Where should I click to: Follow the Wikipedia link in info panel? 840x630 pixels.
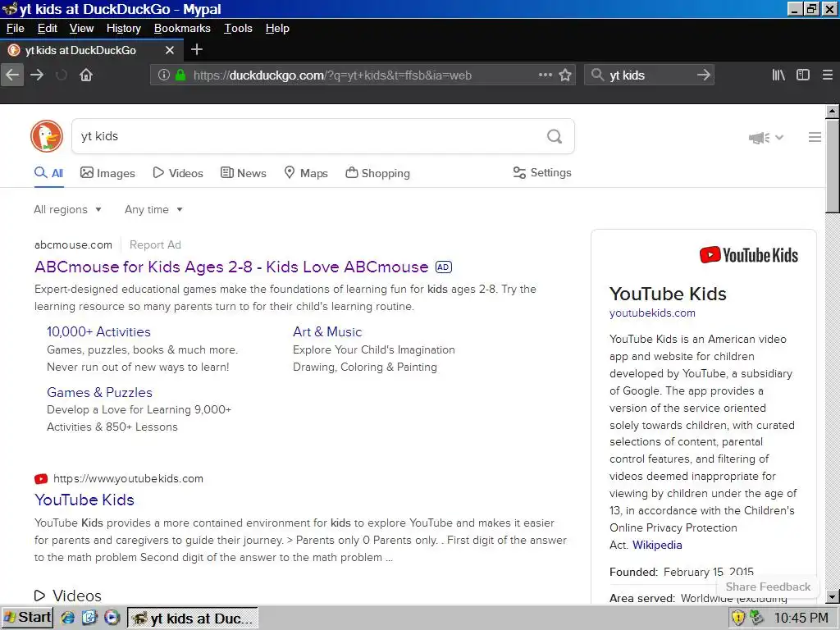657,545
